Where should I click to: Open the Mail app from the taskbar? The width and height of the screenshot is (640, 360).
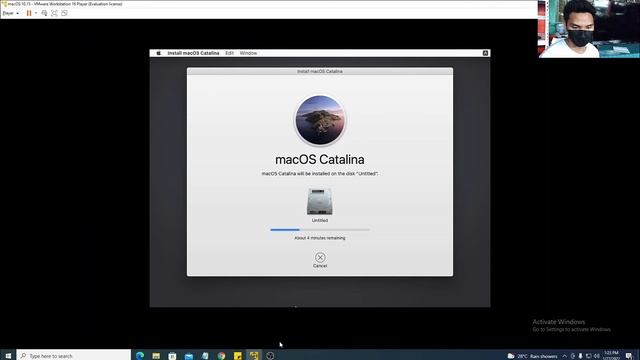[189, 356]
